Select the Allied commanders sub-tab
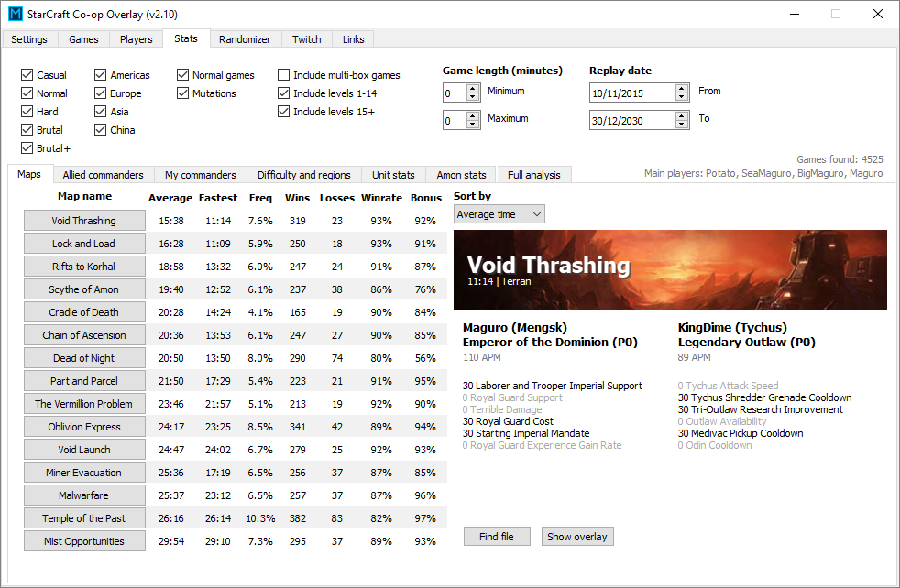Image resolution: width=900 pixels, height=588 pixels. (x=104, y=175)
